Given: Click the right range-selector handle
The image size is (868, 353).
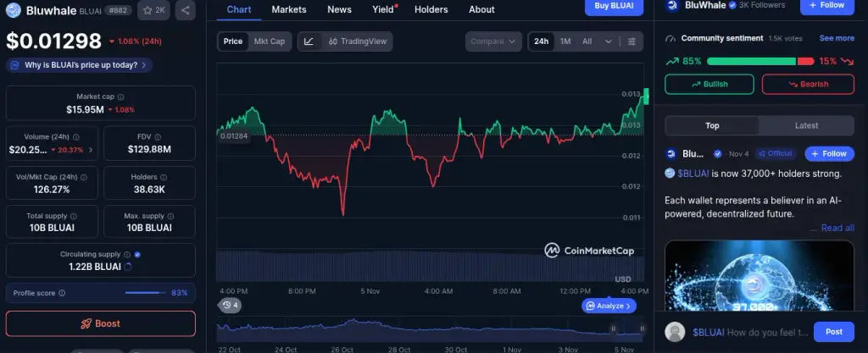Looking at the screenshot, I should 643,328.
